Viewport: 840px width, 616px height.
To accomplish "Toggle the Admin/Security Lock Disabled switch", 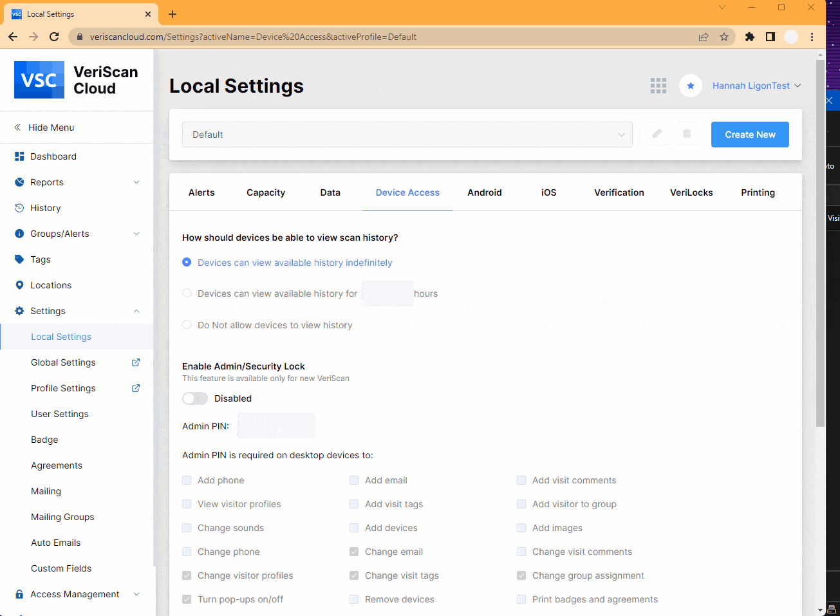I will (195, 398).
